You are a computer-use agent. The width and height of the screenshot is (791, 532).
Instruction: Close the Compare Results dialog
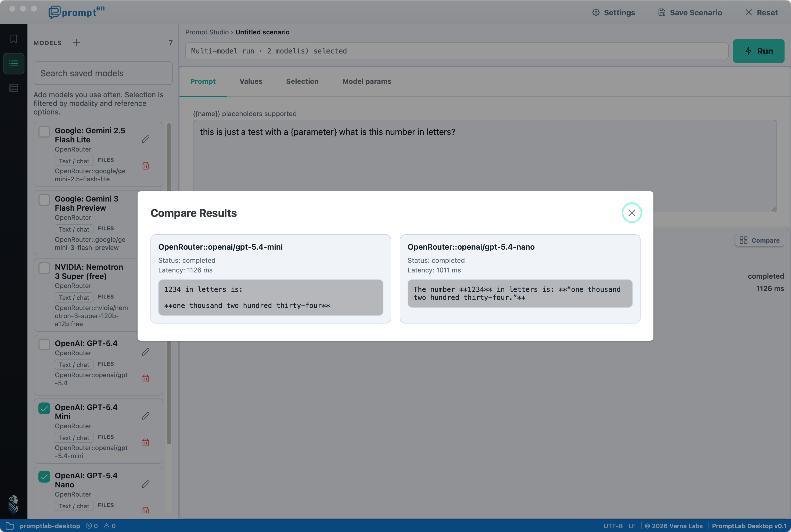pyautogui.click(x=632, y=213)
